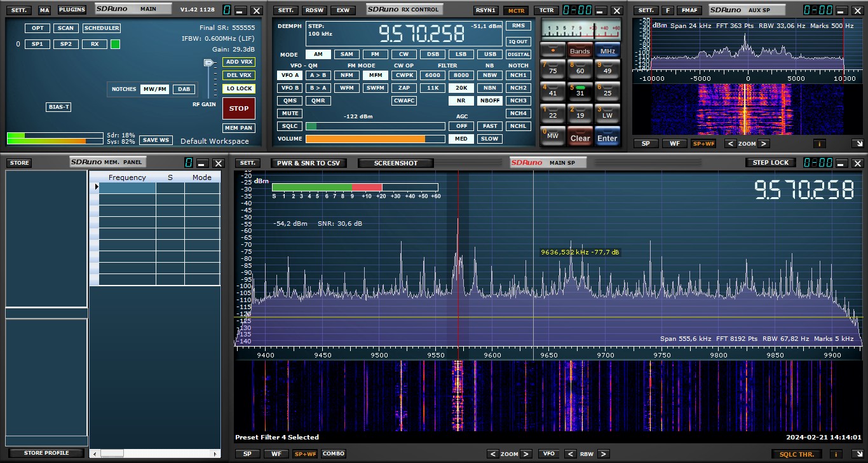
Task: Open the SP1 spectrum window
Action: pyautogui.click(x=37, y=44)
